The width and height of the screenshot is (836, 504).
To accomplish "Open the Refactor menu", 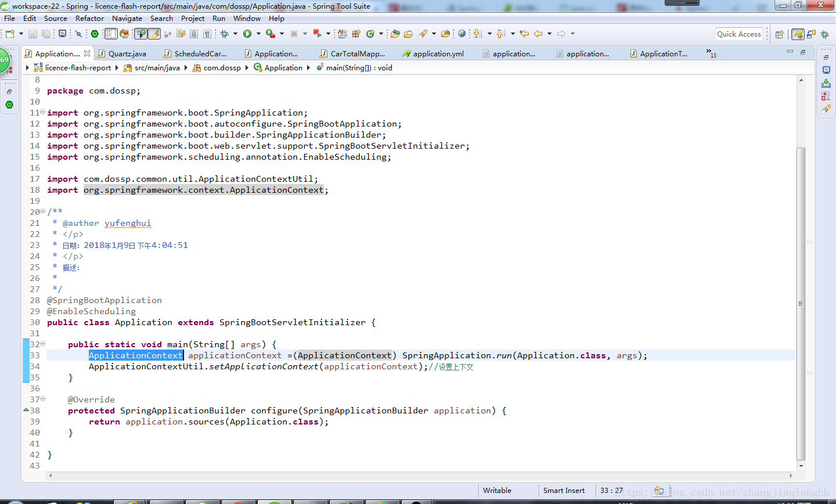I will (89, 18).
